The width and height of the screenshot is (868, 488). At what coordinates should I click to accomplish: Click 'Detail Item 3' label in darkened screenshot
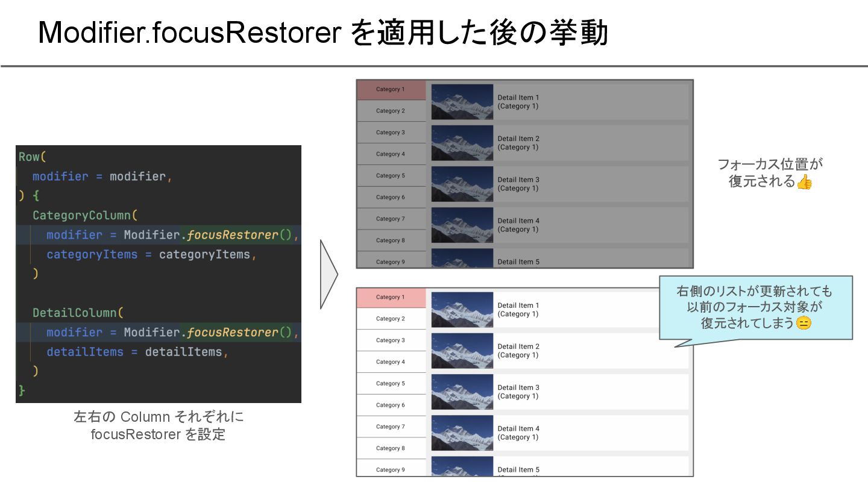click(518, 180)
